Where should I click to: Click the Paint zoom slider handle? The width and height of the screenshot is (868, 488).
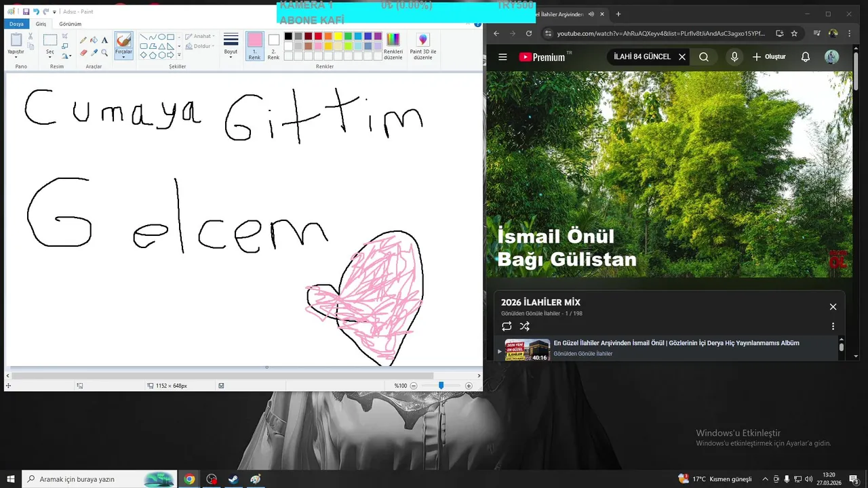pyautogui.click(x=441, y=386)
